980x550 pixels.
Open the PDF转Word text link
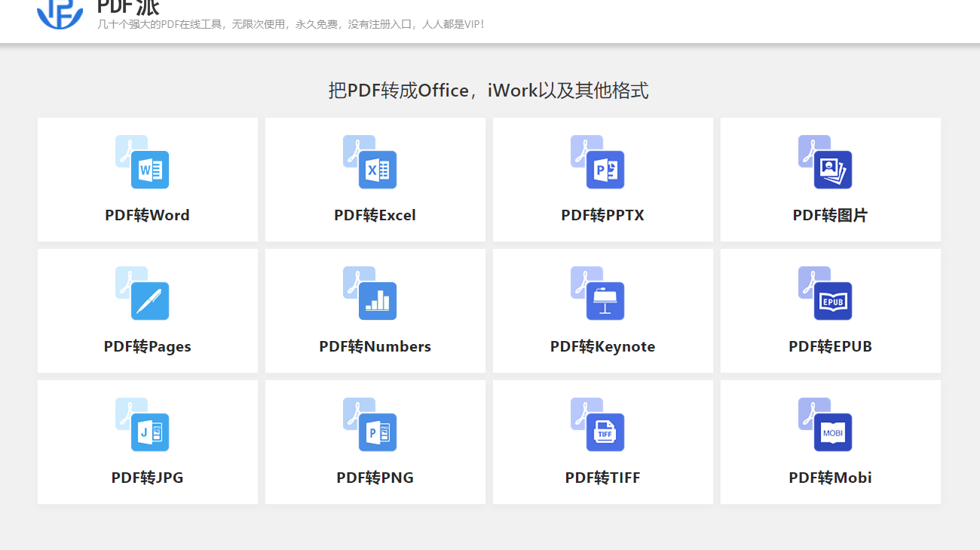tap(147, 215)
